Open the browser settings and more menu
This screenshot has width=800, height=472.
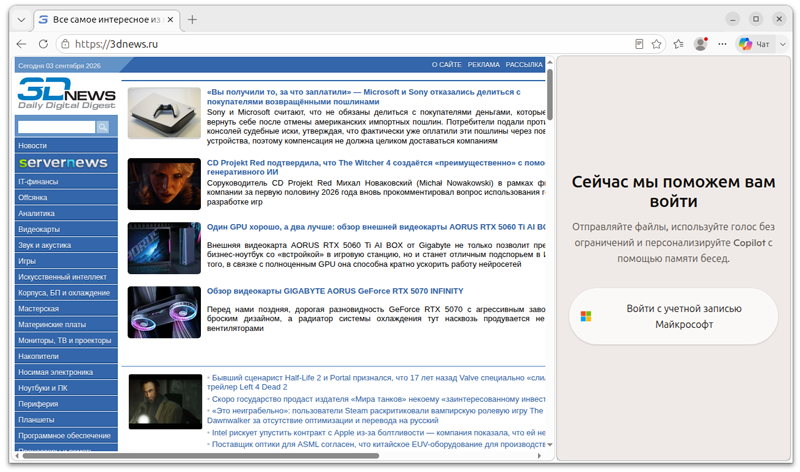(x=722, y=44)
